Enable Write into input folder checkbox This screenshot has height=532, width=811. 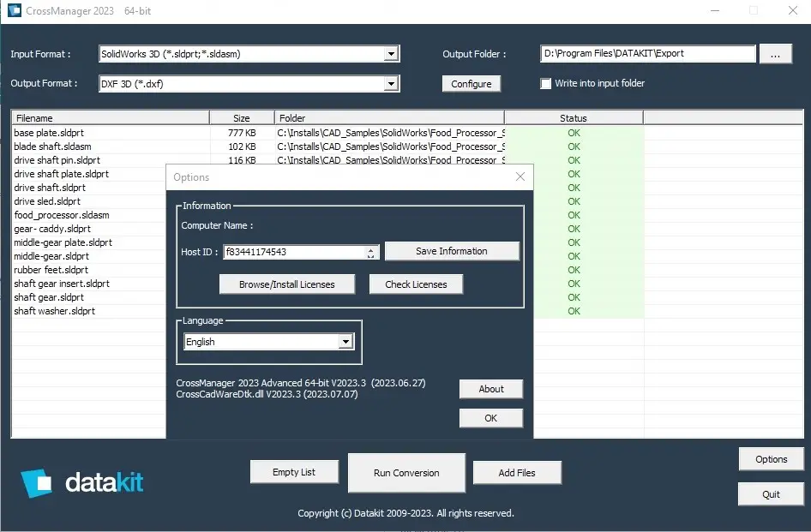click(545, 83)
